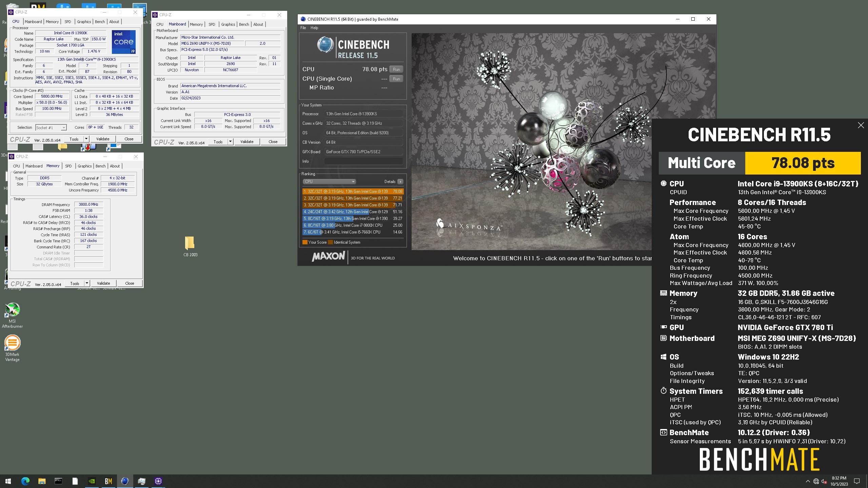
Task: Click the Core Voltage 1.476 V value
Action: pos(94,52)
